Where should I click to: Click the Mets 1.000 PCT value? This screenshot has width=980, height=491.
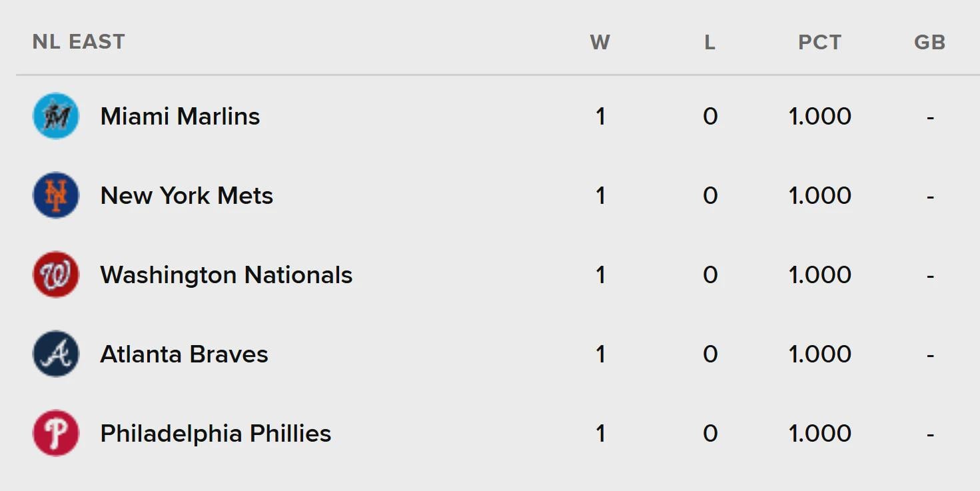pos(819,195)
